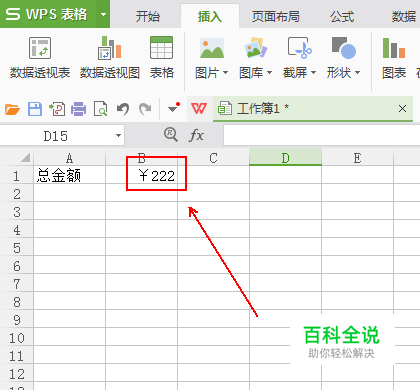Open print preview icon
This screenshot has width=420, height=390.
[x=100, y=109]
